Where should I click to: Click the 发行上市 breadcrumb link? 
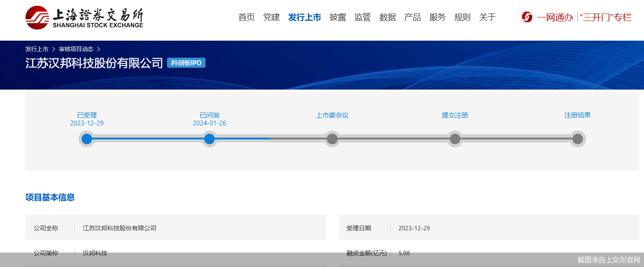tap(38, 49)
